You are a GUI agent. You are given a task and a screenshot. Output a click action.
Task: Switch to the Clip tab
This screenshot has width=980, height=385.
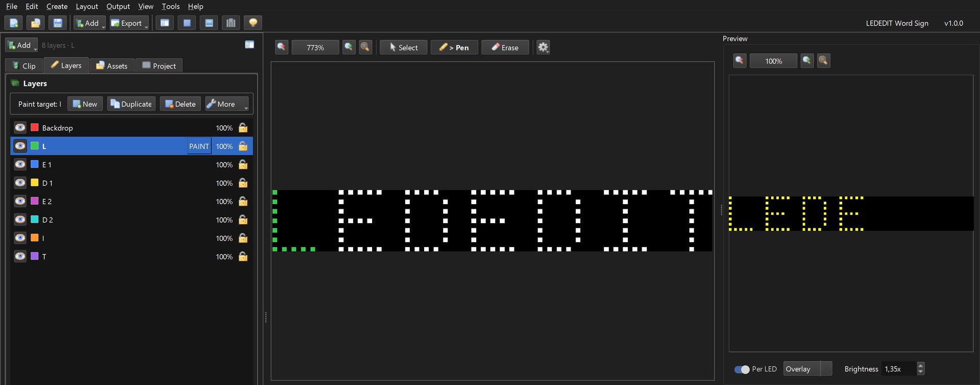(24, 66)
